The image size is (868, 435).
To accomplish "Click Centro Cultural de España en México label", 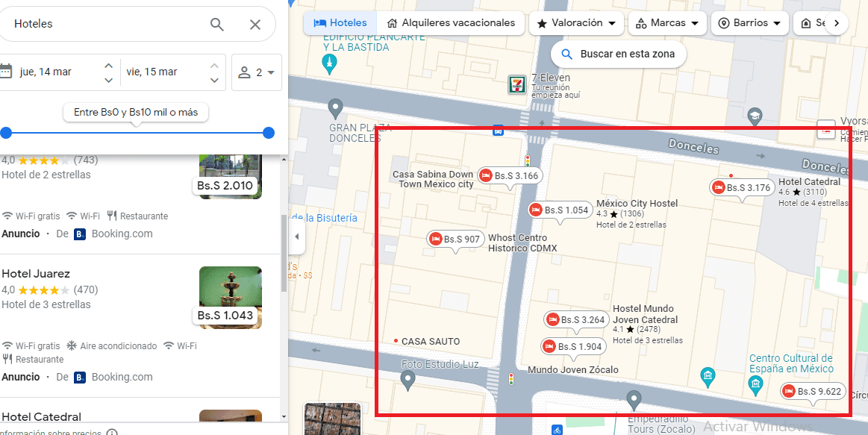I will coord(791,363).
